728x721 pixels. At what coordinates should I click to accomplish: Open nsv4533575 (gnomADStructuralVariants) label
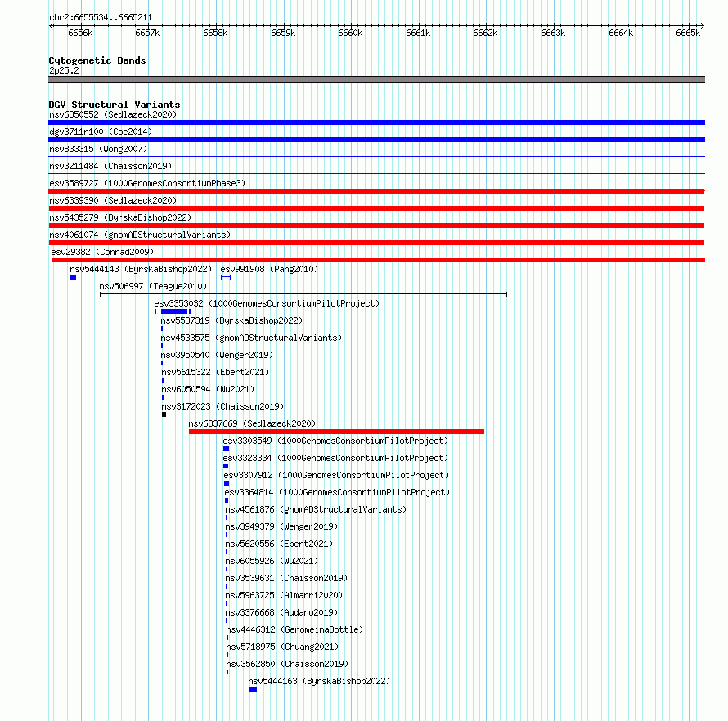coord(251,338)
